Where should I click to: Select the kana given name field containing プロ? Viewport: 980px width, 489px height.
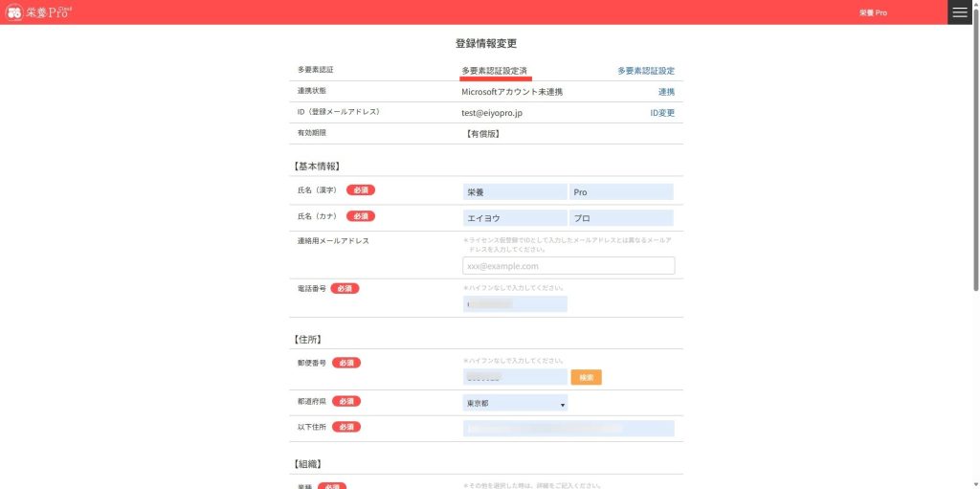(621, 218)
